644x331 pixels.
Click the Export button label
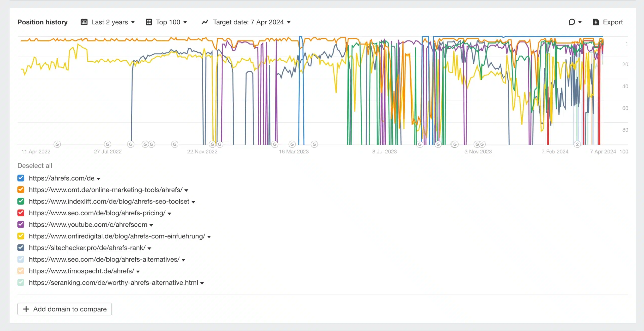tap(613, 22)
